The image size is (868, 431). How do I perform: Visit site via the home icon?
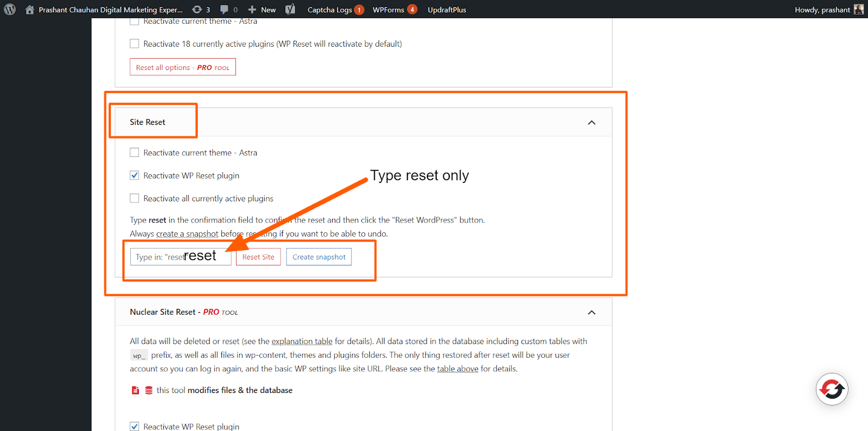tap(30, 9)
